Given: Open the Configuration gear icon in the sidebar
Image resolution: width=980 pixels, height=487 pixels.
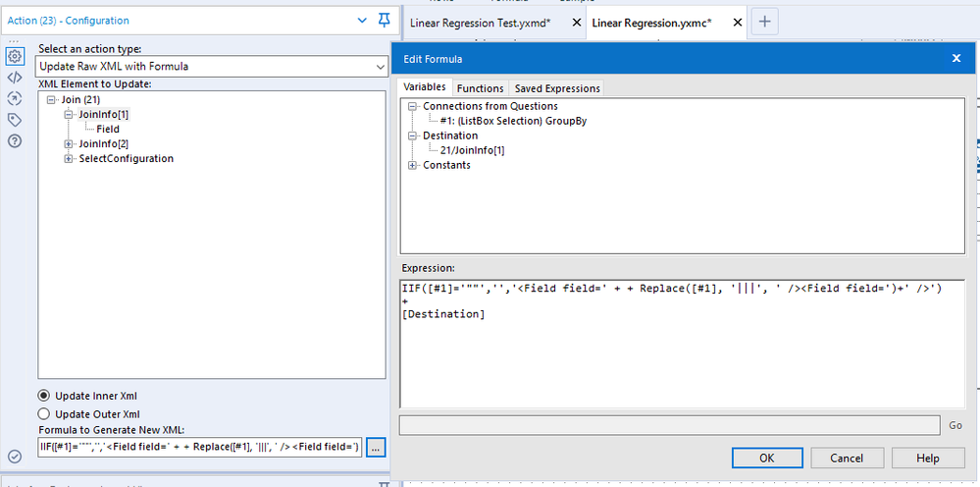Looking at the screenshot, I should point(15,57).
